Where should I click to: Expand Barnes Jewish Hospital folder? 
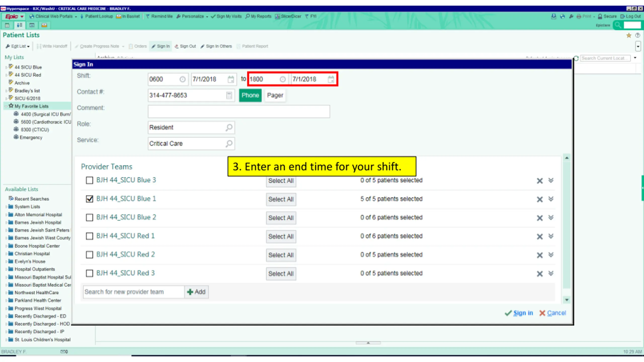6,222
